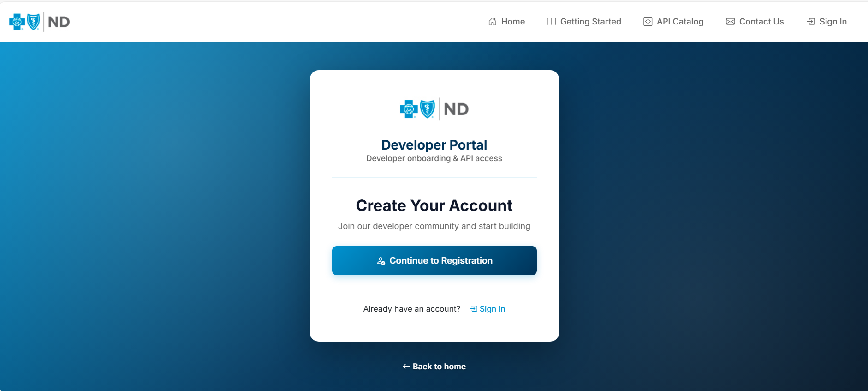The image size is (868, 391).
Task: Click the house icon beside Home
Action: (x=493, y=22)
